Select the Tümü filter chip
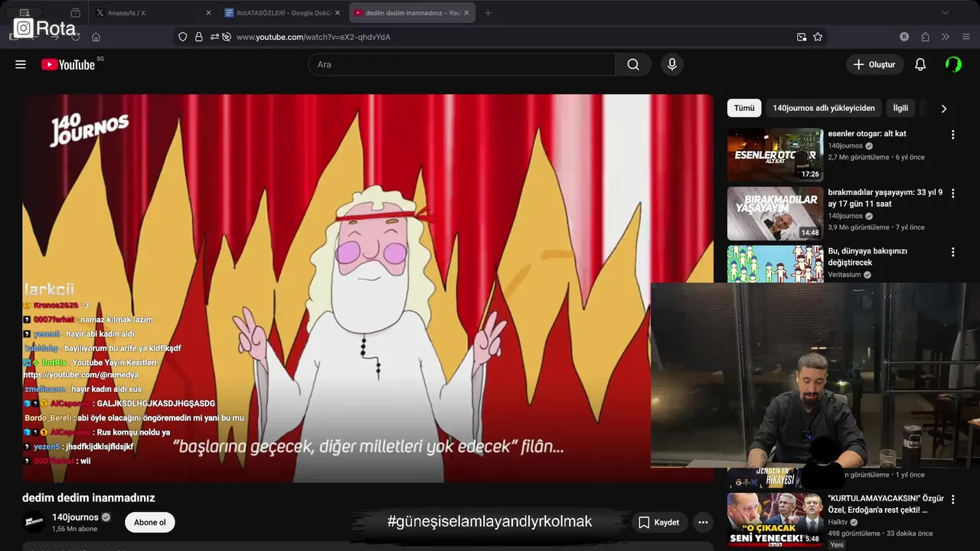Viewport: 980px width, 551px height. (744, 108)
